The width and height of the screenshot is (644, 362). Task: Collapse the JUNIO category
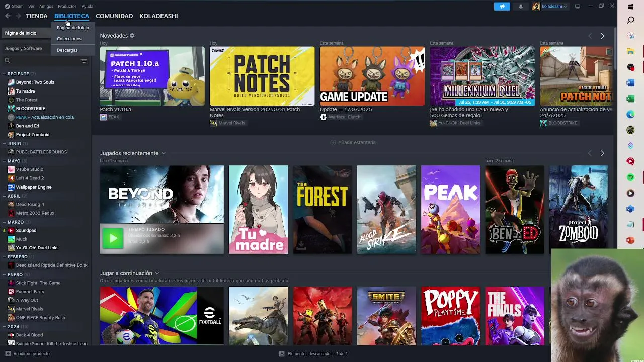point(4,143)
